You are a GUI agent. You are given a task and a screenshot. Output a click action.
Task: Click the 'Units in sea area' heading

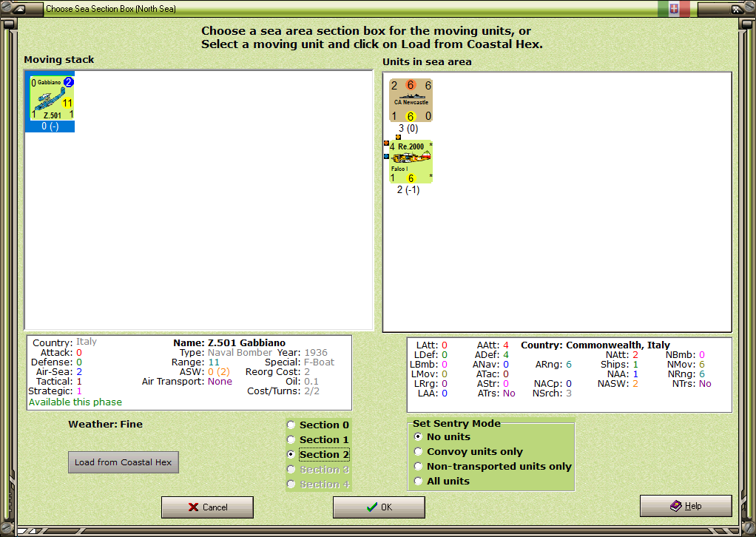tap(427, 61)
